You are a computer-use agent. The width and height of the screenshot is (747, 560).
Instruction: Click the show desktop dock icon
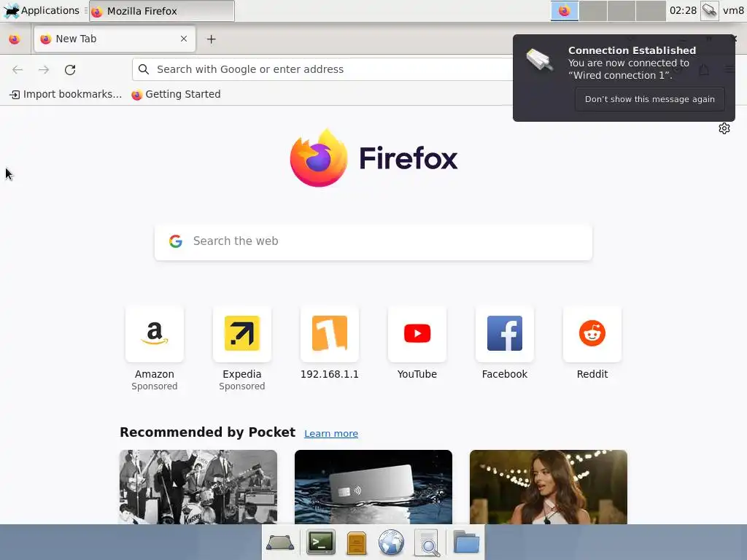pyautogui.click(x=280, y=542)
